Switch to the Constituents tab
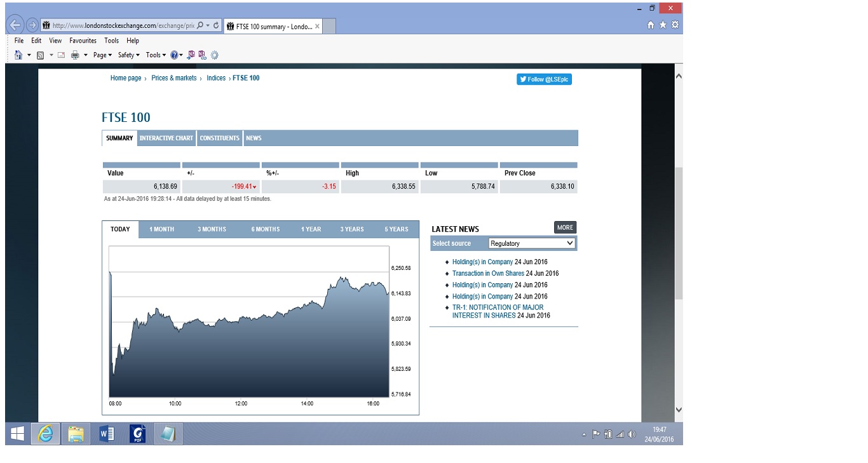This screenshot has height=463, width=868. tap(220, 138)
